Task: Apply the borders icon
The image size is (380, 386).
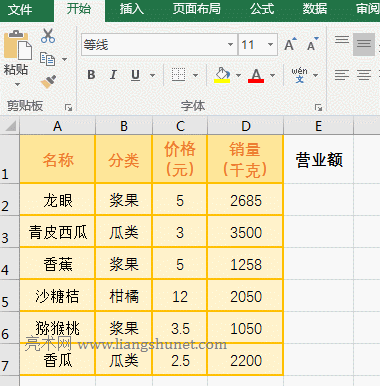Action: pos(178,75)
